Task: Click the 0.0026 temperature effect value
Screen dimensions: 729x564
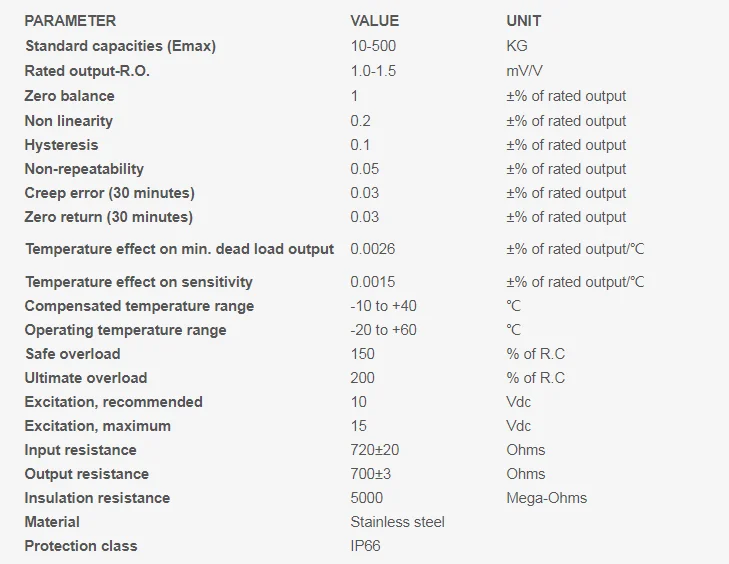Action: click(372, 249)
